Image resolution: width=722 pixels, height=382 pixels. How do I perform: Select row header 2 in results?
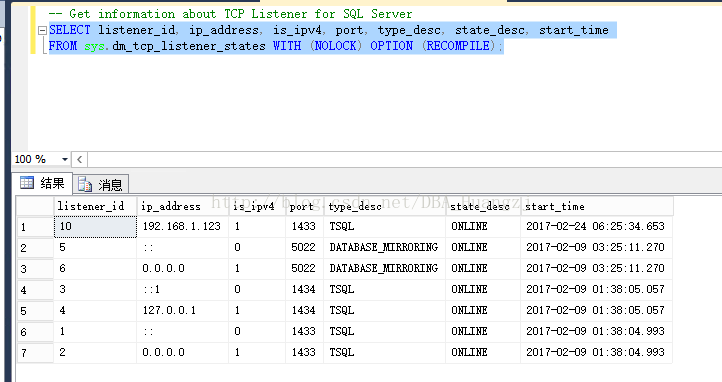pos(35,248)
